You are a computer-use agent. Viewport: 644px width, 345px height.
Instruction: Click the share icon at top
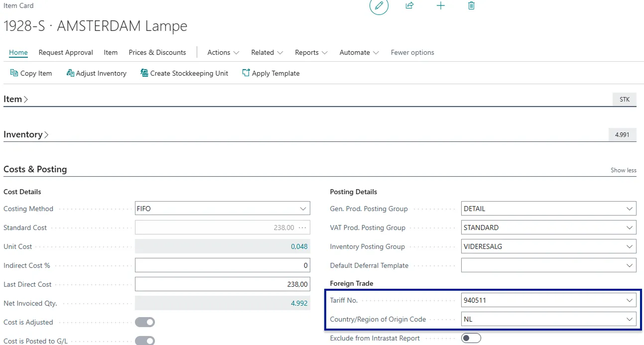tap(409, 6)
